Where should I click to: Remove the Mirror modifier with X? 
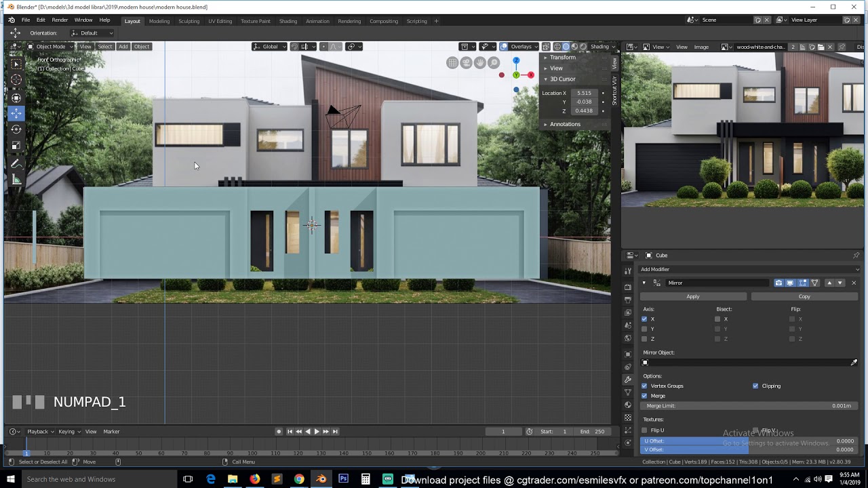click(854, 283)
